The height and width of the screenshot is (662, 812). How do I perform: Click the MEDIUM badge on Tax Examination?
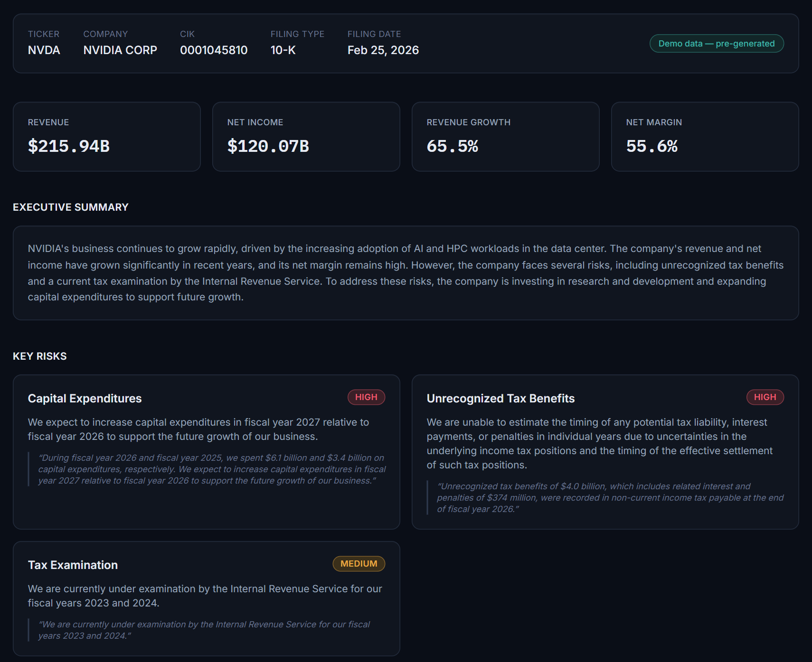(x=359, y=564)
